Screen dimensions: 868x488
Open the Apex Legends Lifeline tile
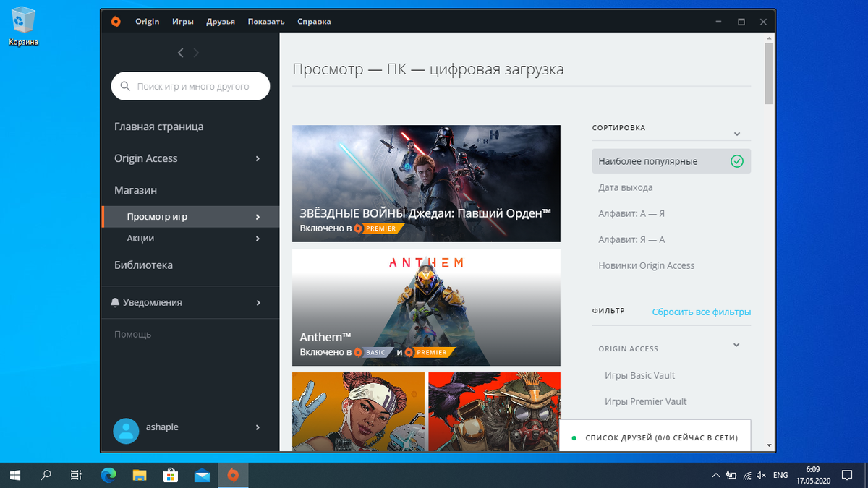[x=358, y=412]
